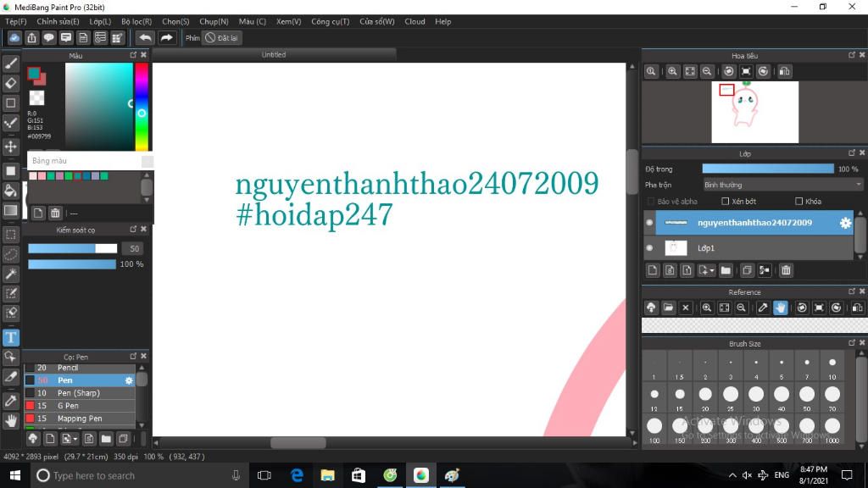Switch to the Untitled document tab

[274, 54]
